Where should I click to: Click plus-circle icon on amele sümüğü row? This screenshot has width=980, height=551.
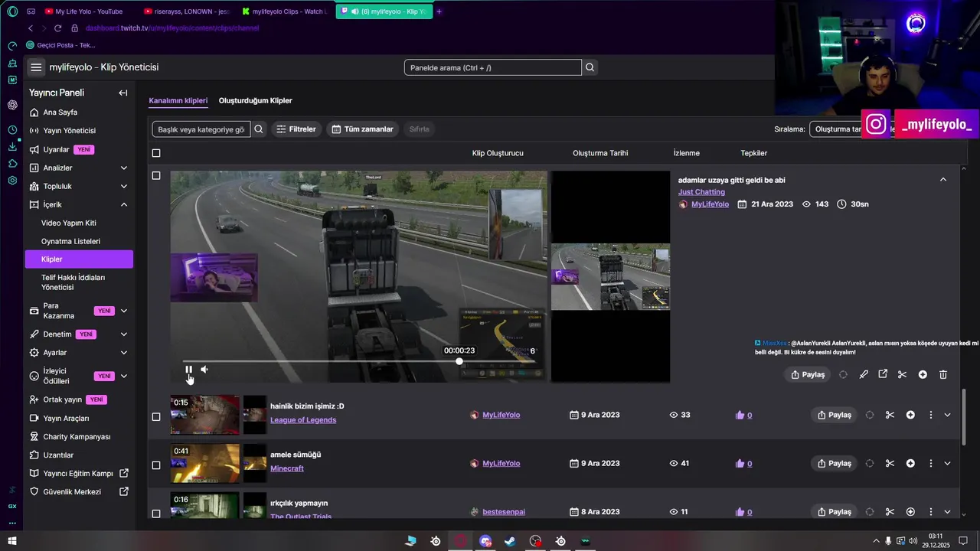910,463
